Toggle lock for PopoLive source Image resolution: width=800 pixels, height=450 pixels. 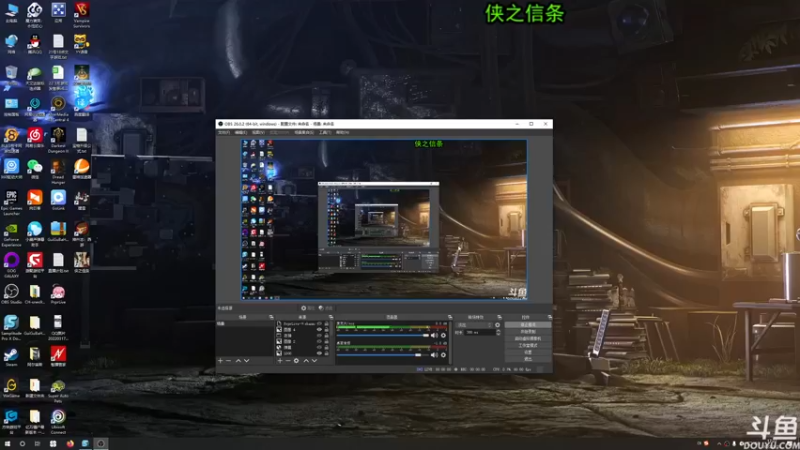pos(327,323)
